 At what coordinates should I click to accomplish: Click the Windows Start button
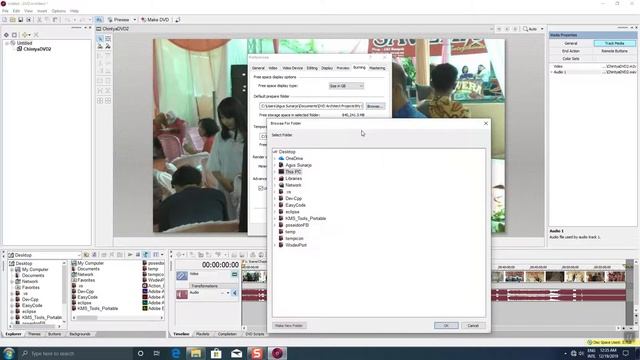pos(9,353)
